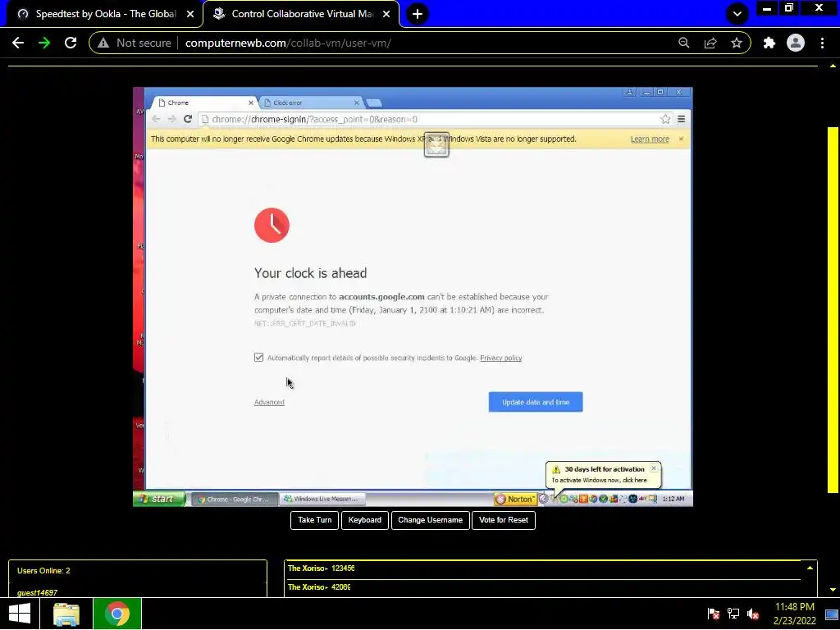Minimize the VM Chrome window
The height and width of the screenshot is (630, 840).
point(646,92)
